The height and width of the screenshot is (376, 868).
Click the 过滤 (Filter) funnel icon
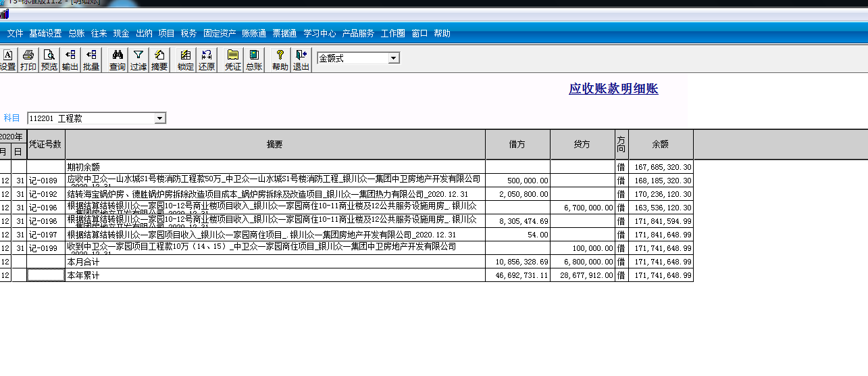pyautogui.click(x=138, y=60)
